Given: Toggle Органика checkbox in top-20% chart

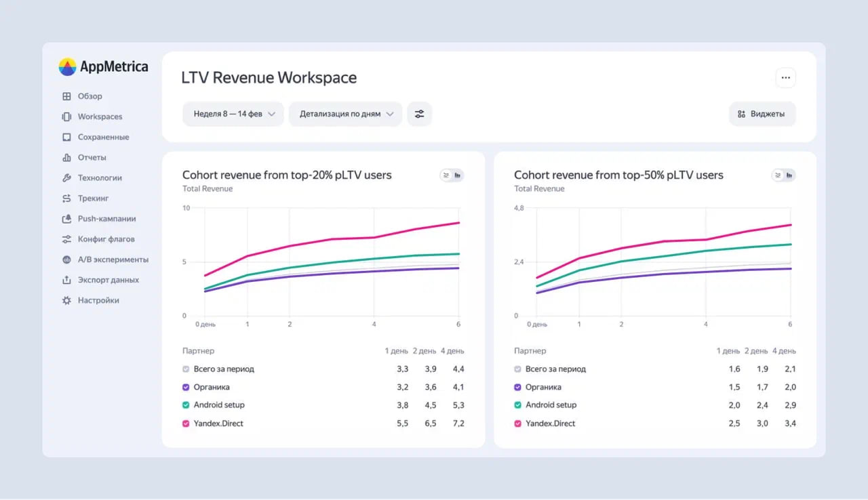Looking at the screenshot, I should click(x=186, y=388).
